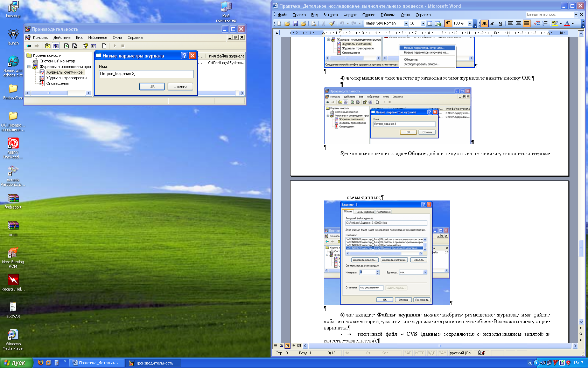Switch to Print Layout view button
Screen dimensions: 588x368
point(287,346)
